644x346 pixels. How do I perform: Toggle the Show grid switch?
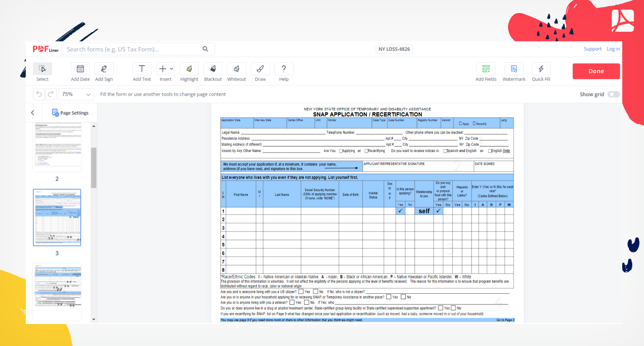click(x=613, y=94)
